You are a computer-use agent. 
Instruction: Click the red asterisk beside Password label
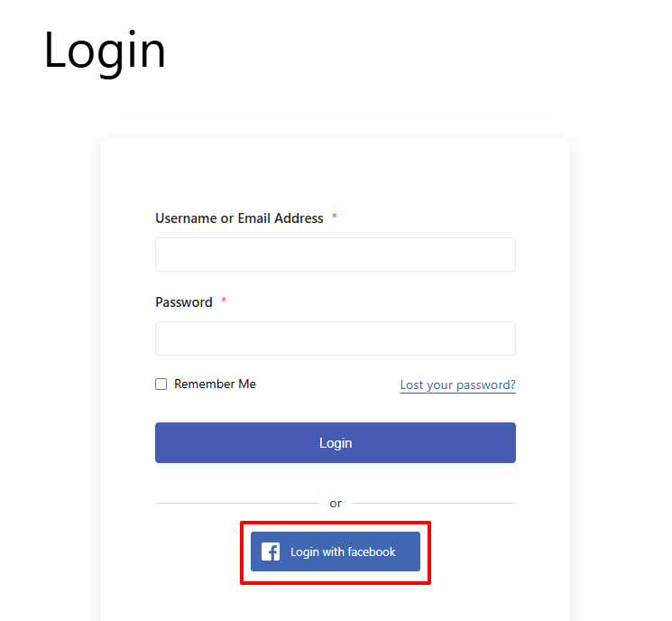click(224, 301)
